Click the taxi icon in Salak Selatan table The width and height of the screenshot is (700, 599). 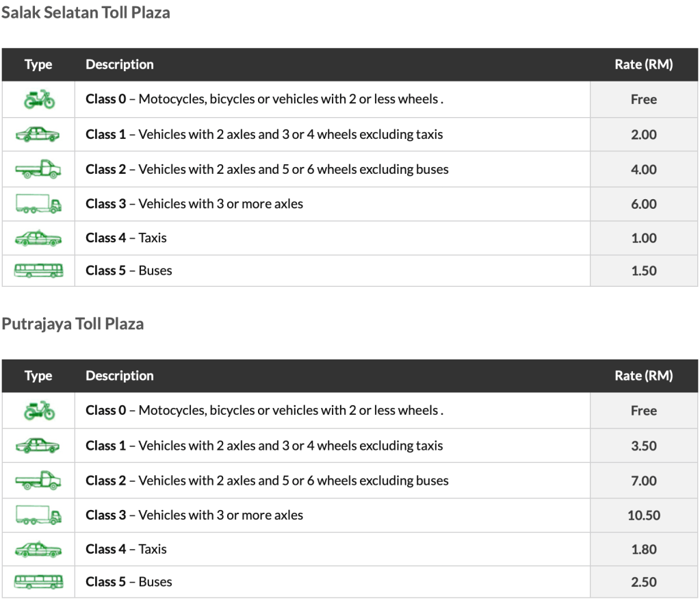click(38, 238)
